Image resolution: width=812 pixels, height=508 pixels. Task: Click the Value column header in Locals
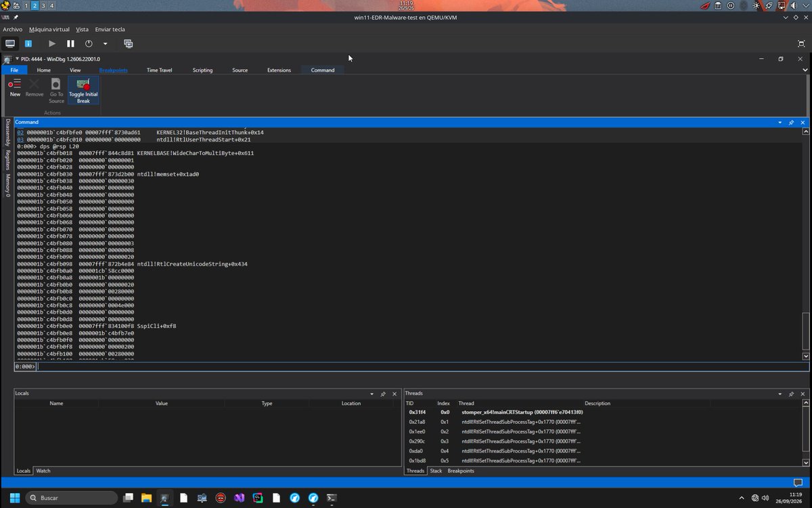point(162,403)
